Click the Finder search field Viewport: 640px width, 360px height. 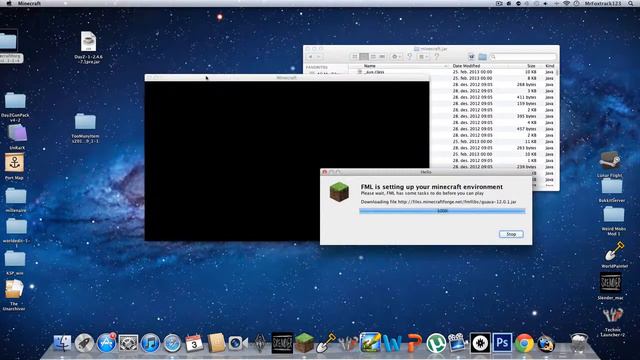523,57
